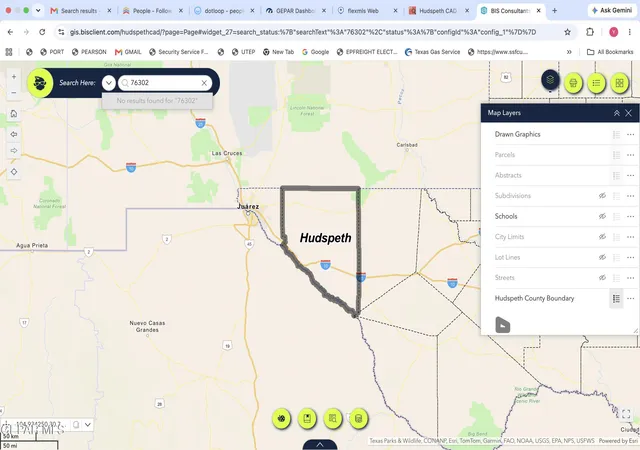The image size is (640, 450).
Task: Open the Map Layers stack icon
Action: point(550,80)
